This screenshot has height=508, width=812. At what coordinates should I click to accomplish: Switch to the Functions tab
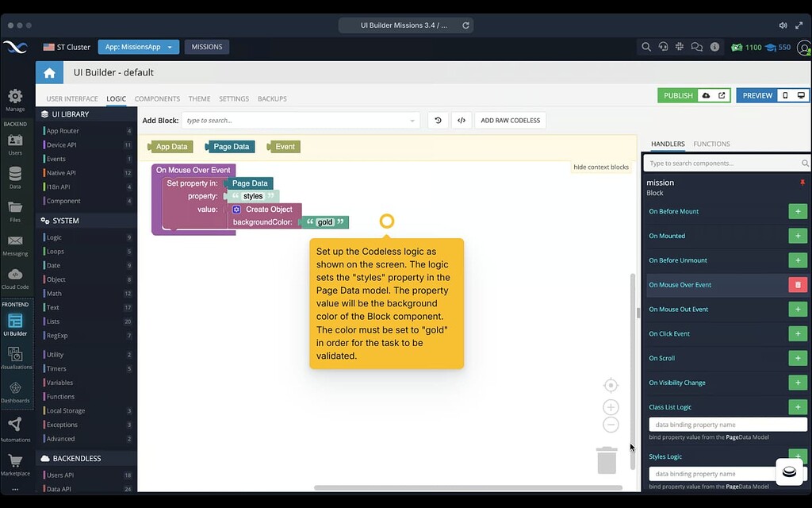click(x=711, y=144)
